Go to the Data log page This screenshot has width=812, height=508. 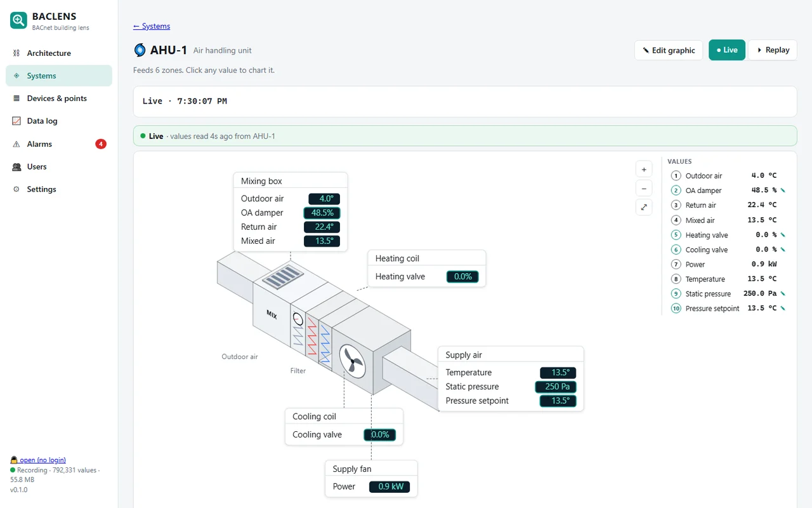pos(59,121)
